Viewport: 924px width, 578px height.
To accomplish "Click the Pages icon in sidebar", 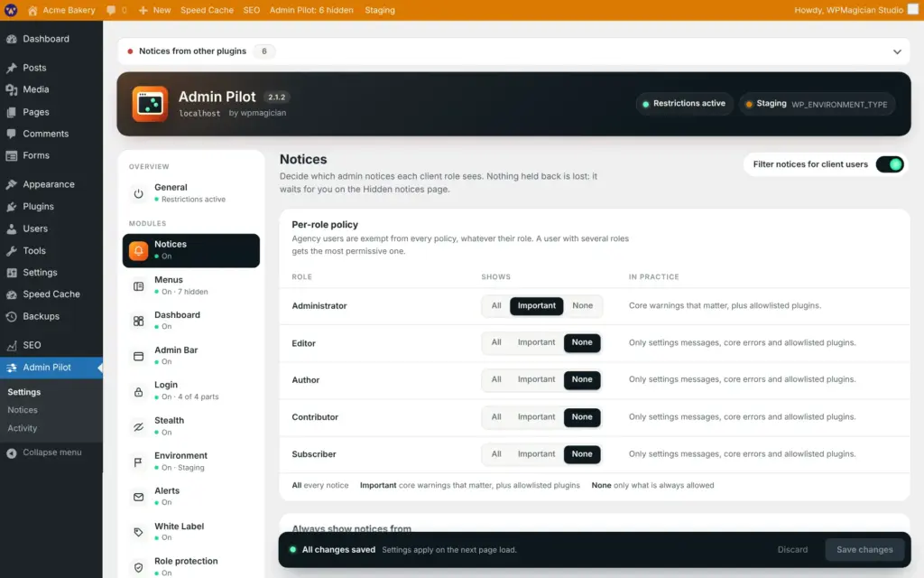I will pyautogui.click(x=12, y=112).
